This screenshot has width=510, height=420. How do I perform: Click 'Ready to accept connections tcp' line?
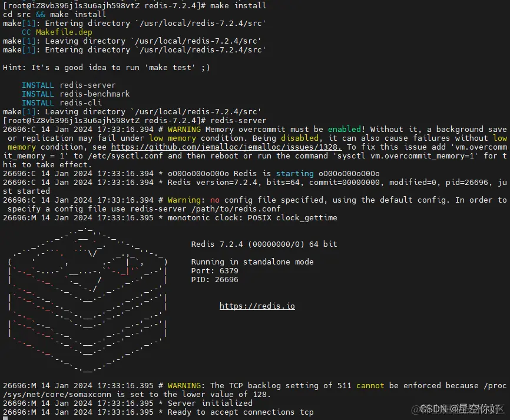158,412
